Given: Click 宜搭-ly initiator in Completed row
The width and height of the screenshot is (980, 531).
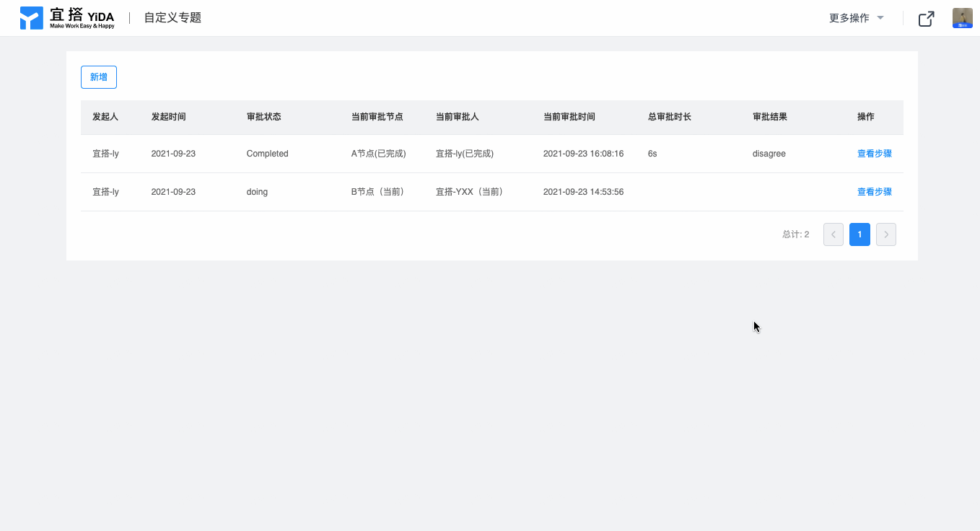Looking at the screenshot, I should (105, 154).
